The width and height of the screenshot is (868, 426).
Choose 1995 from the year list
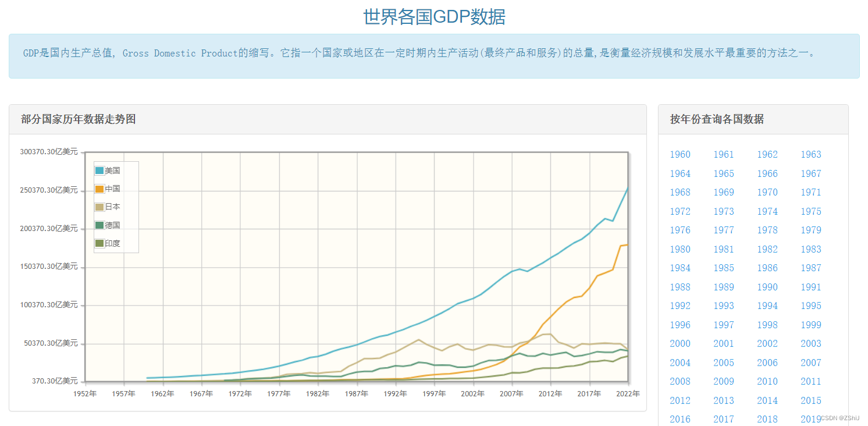[x=811, y=306]
